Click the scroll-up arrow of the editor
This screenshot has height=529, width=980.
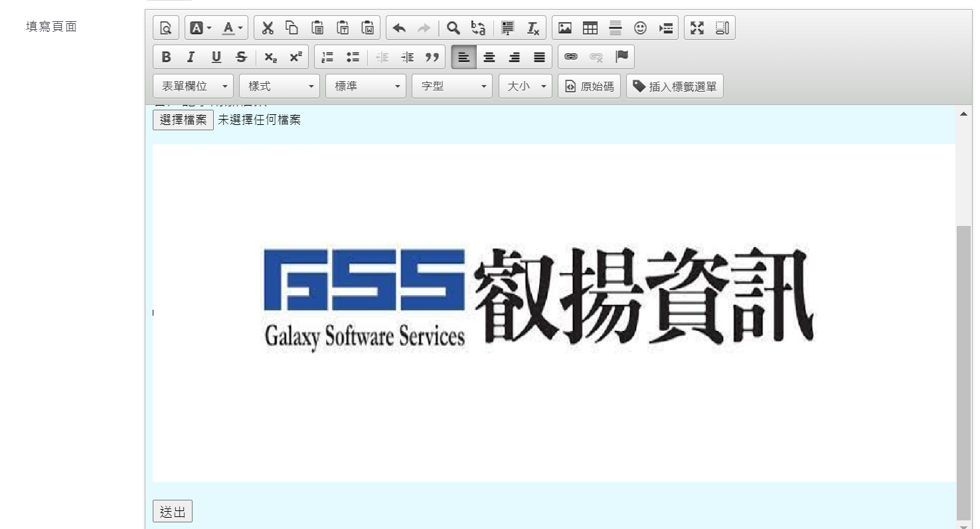coord(963,114)
